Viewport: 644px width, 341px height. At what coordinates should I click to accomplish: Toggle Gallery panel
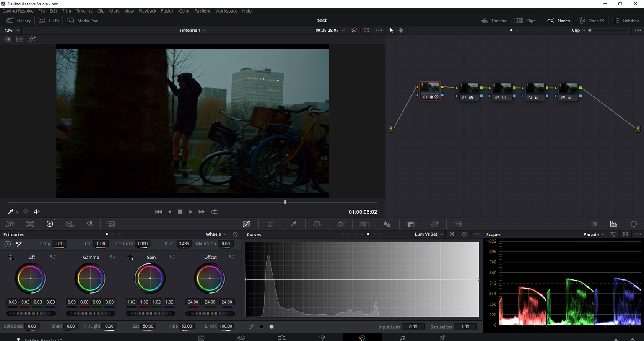[18, 21]
